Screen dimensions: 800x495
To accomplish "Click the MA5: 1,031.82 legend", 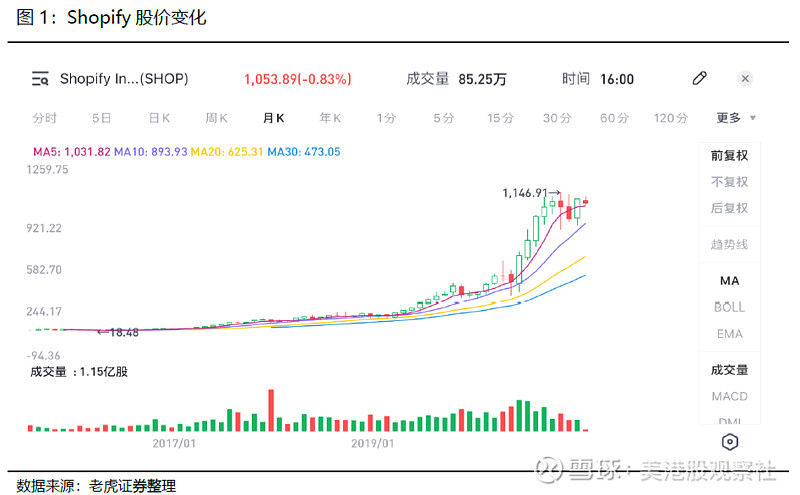I will point(72,152).
